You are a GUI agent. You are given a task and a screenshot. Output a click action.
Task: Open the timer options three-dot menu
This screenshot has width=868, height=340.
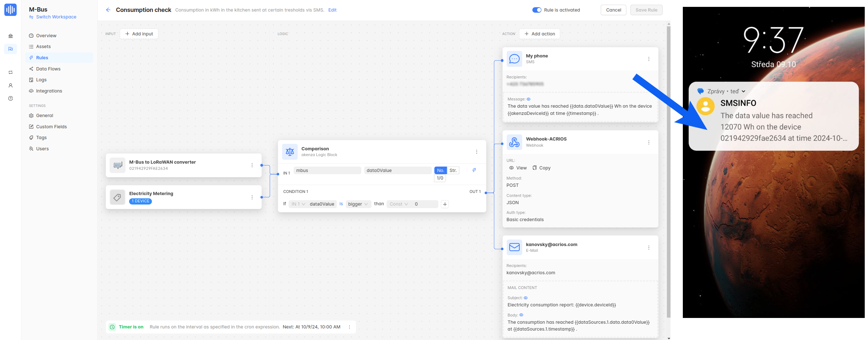pyautogui.click(x=349, y=327)
